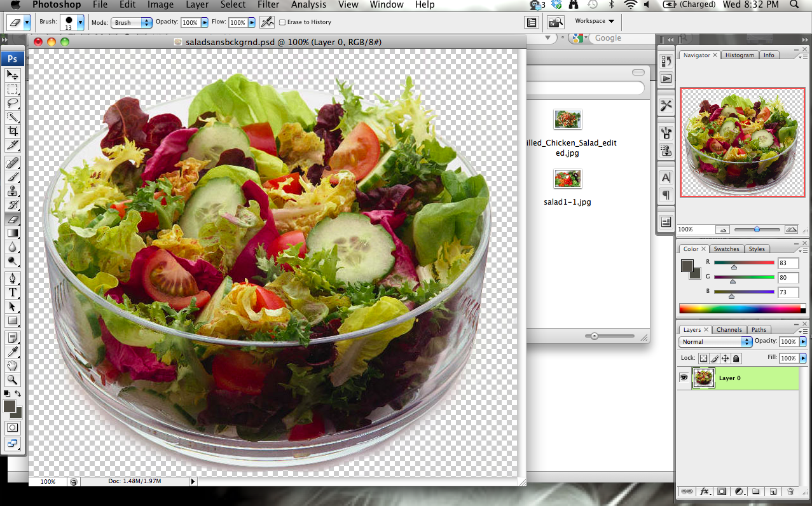The width and height of the screenshot is (812, 506).
Task: Click the foreground color swatch in toolbox
Action: (x=10, y=406)
